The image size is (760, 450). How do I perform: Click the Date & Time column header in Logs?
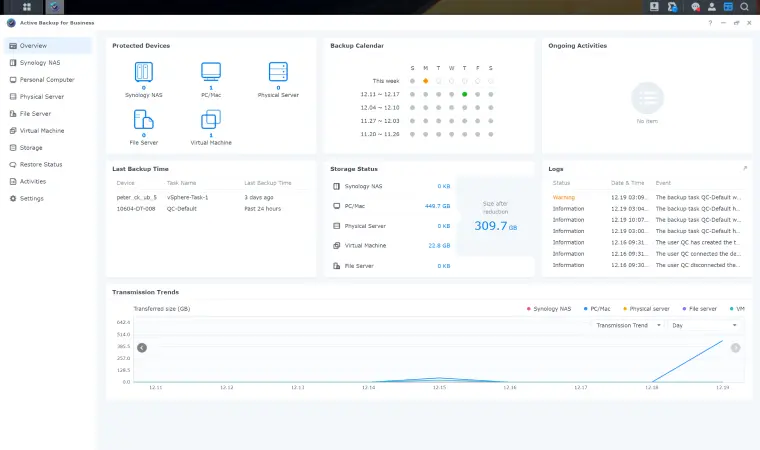click(628, 183)
